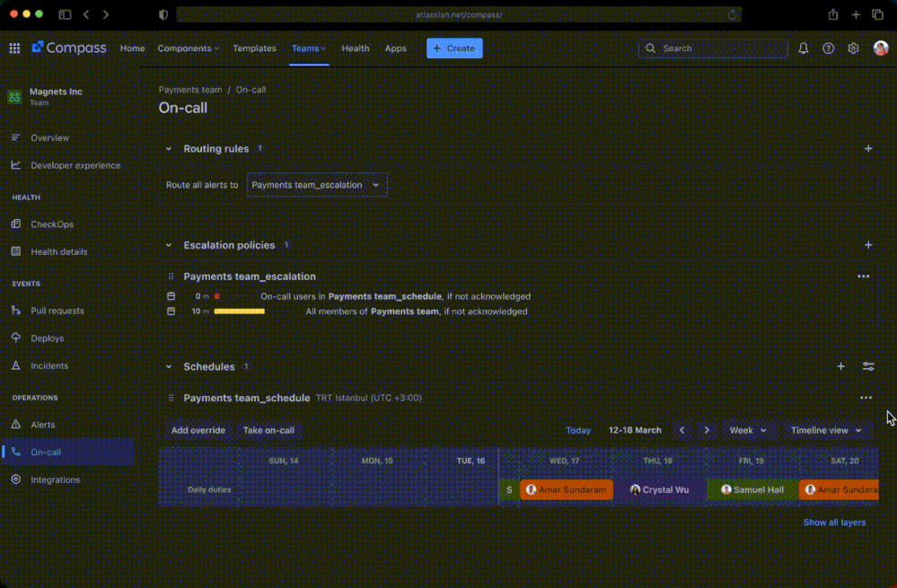Viewport: 897px width, 588px height.
Task: Open the Health nav item
Action: point(356,48)
